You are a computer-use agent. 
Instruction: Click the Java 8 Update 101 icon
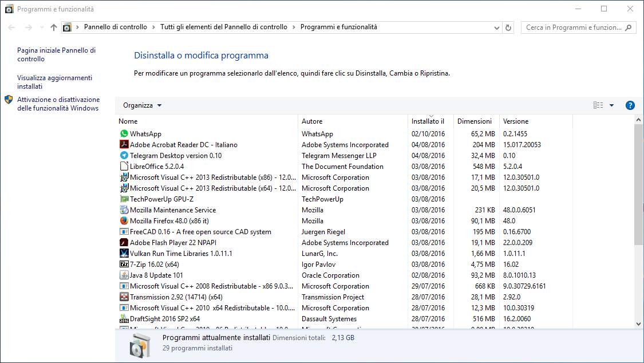point(124,275)
